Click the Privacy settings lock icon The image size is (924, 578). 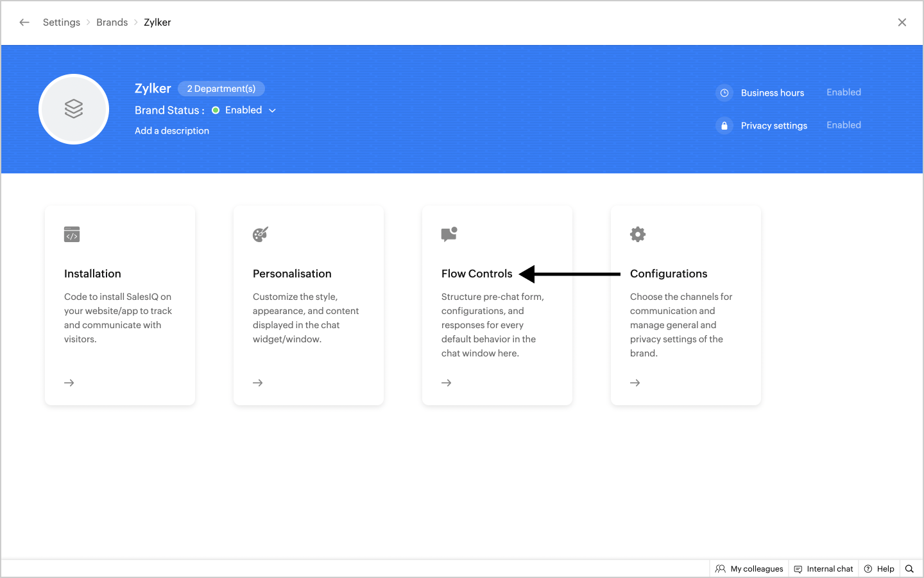click(724, 126)
